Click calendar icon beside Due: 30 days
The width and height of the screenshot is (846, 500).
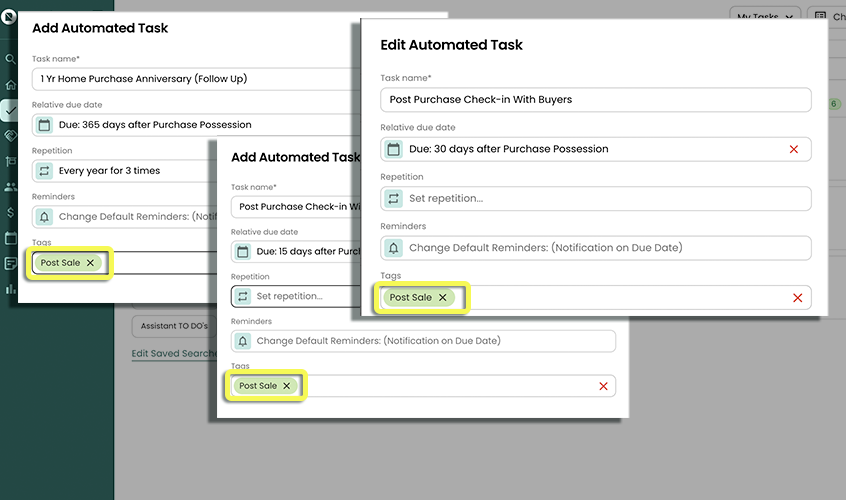click(394, 149)
